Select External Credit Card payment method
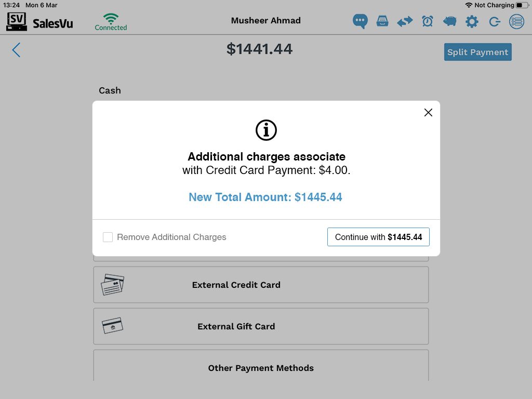Image resolution: width=532 pixels, height=399 pixels. tap(261, 285)
